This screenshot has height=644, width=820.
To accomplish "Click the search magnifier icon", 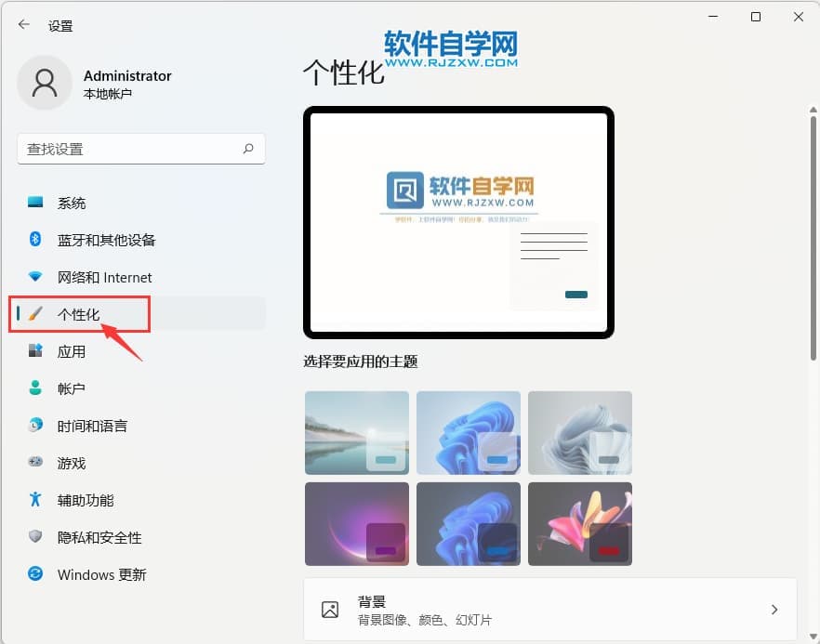I will click(x=248, y=149).
